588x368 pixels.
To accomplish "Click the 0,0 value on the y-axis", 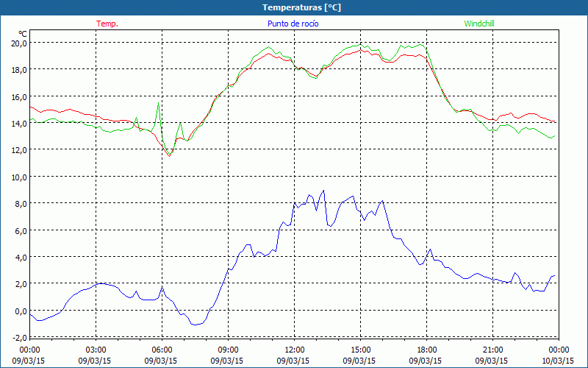I will [21, 311].
